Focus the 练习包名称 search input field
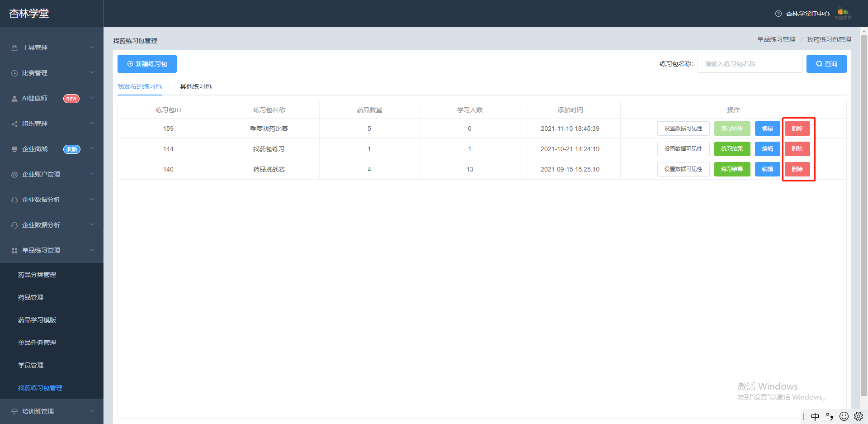868x424 pixels. 750,64
